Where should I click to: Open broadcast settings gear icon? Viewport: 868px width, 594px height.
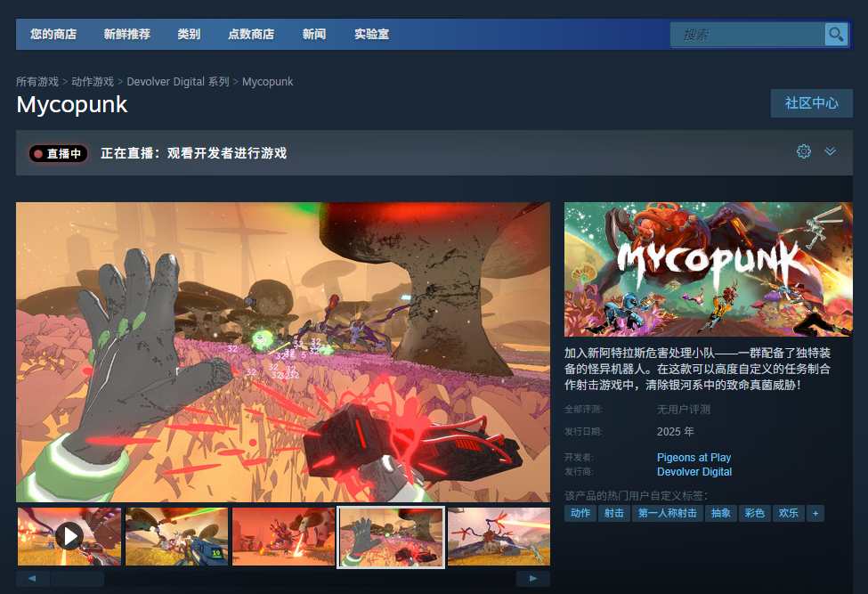tap(804, 151)
